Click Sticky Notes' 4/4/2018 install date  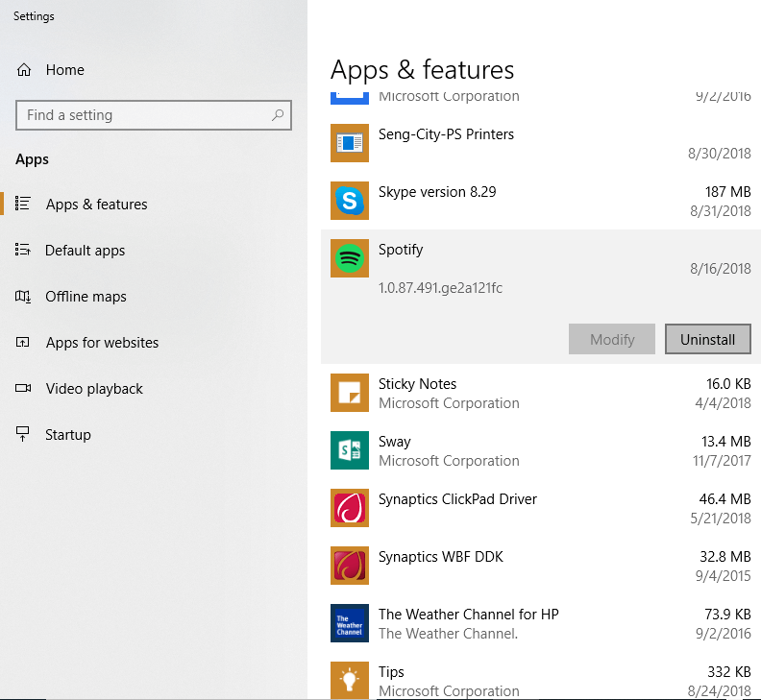point(723,403)
